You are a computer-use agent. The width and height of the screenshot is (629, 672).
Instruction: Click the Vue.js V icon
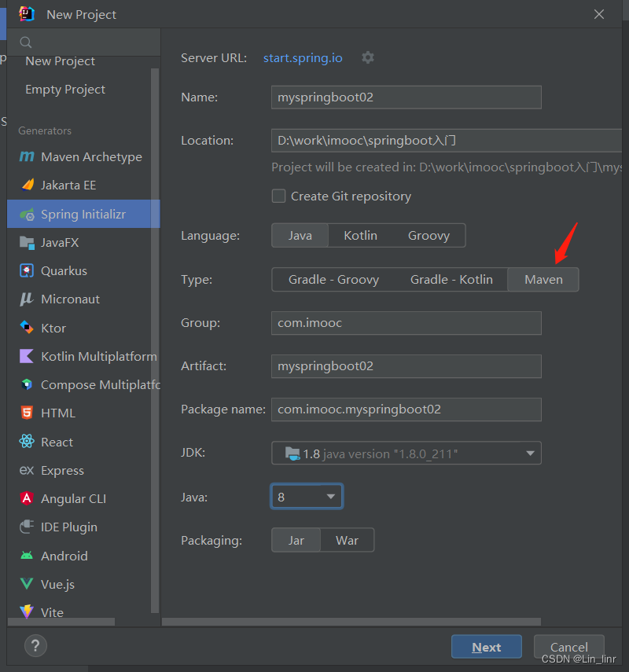click(x=27, y=584)
